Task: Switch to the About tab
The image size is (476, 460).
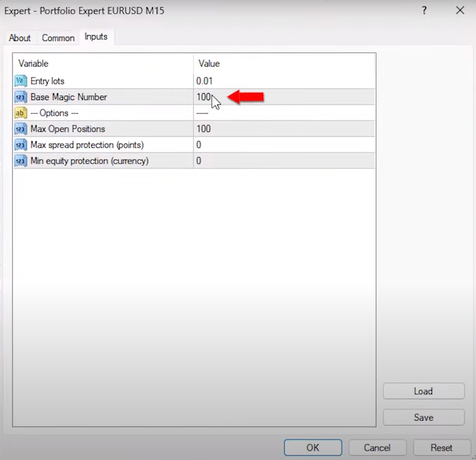Action: click(20, 38)
